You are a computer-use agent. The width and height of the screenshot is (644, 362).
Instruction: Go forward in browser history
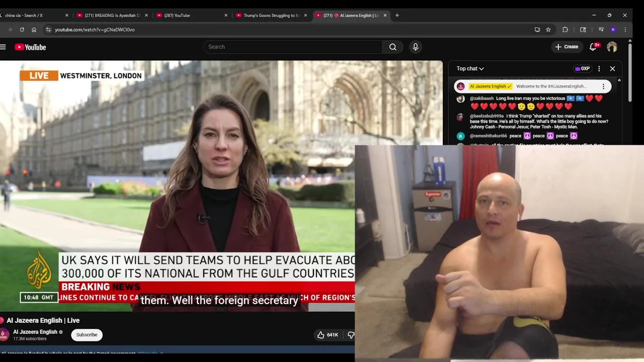[10, 30]
